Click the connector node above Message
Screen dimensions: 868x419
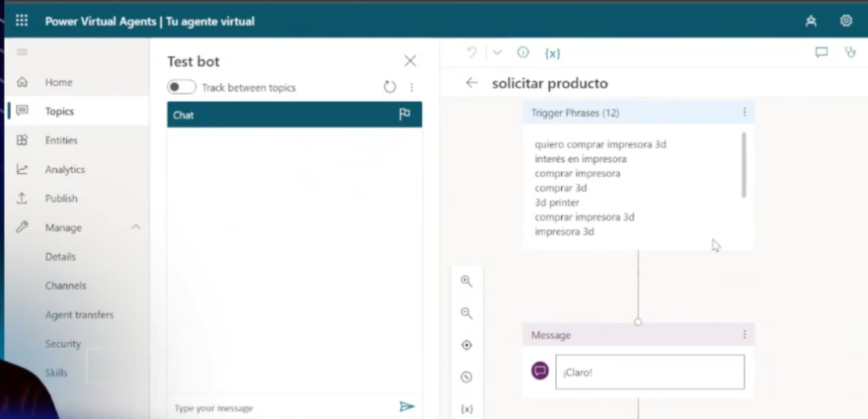(x=638, y=321)
